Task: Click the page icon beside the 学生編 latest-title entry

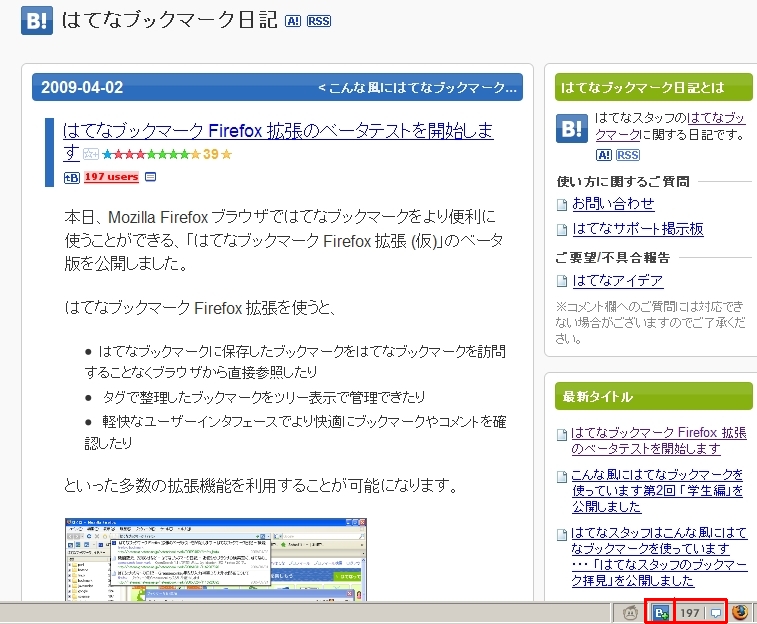Action: point(562,477)
